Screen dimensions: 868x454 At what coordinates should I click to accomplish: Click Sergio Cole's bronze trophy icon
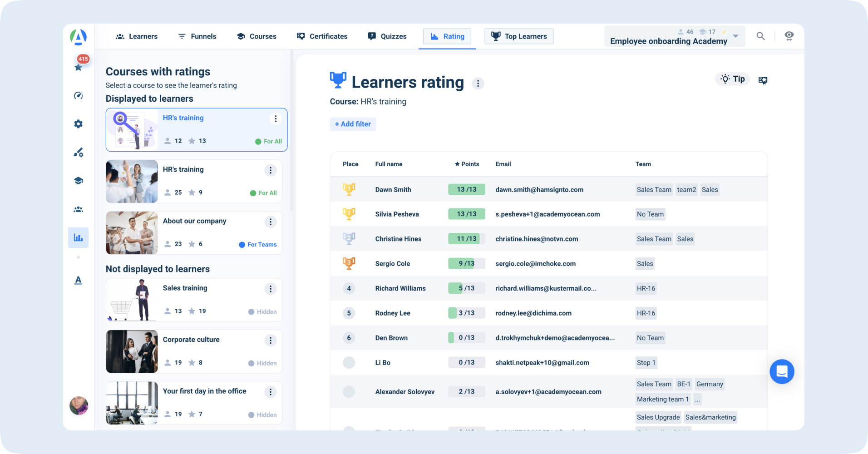tap(349, 263)
